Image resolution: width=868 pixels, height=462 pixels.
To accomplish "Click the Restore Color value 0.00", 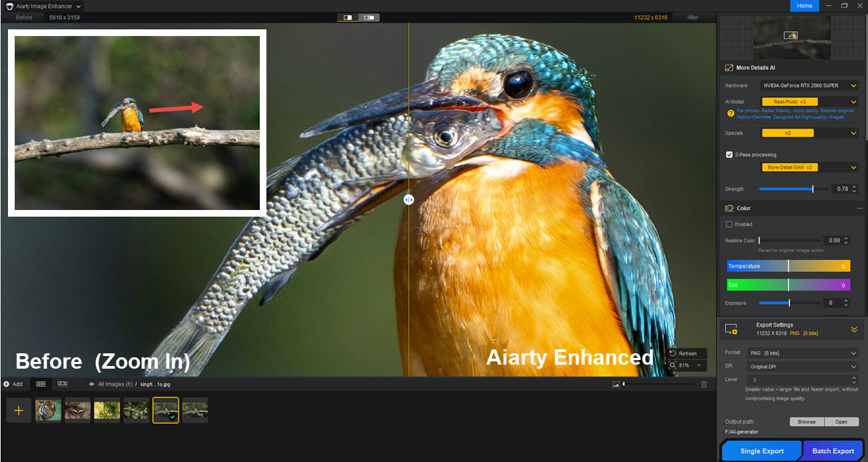I will point(833,240).
